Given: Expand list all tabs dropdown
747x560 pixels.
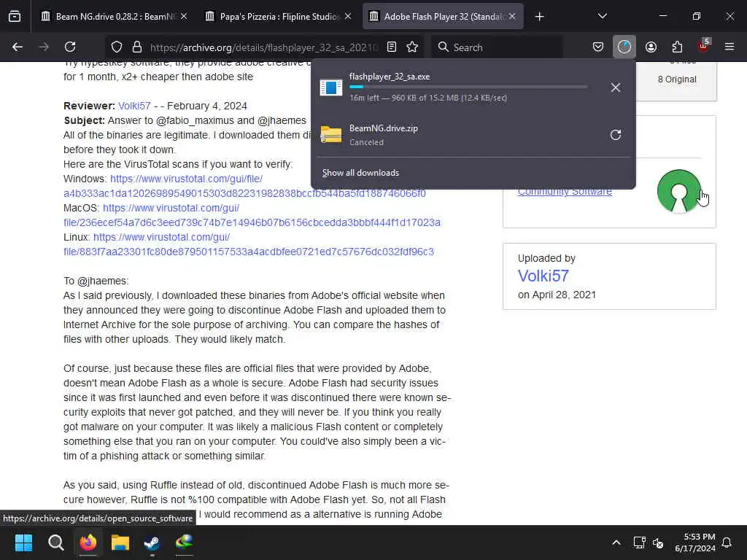Looking at the screenshot, I should (x=602, y=17).
